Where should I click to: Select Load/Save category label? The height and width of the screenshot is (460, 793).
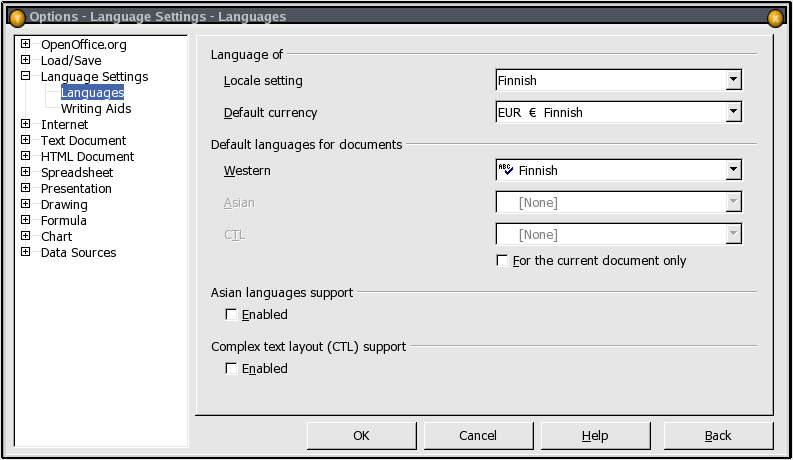[x=71, y=61]
